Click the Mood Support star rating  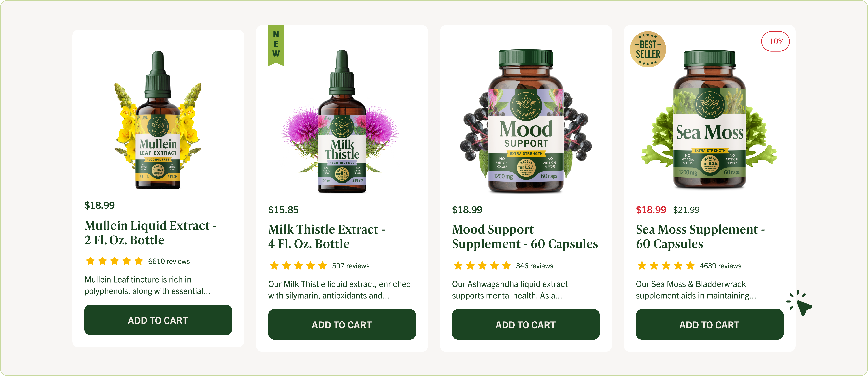tap(482, 266)
